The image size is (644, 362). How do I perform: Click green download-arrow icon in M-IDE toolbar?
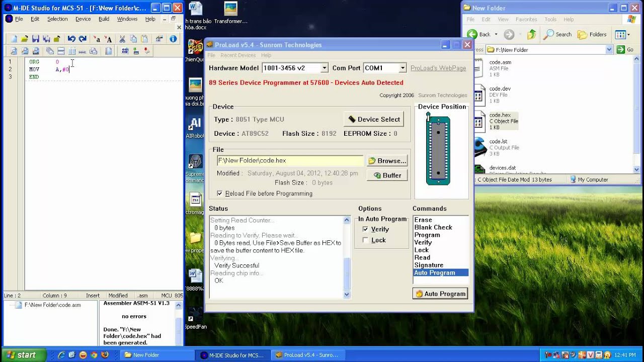pyautogui.click(x=136, y=51)
